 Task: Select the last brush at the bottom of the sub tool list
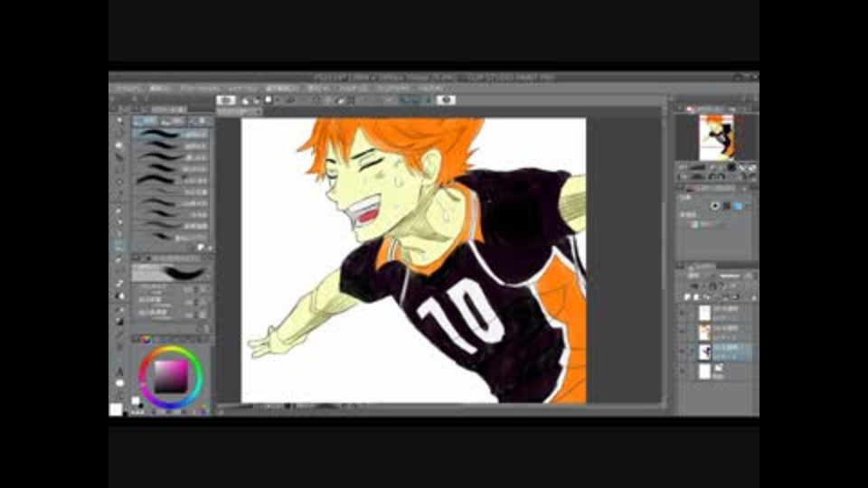171,238
